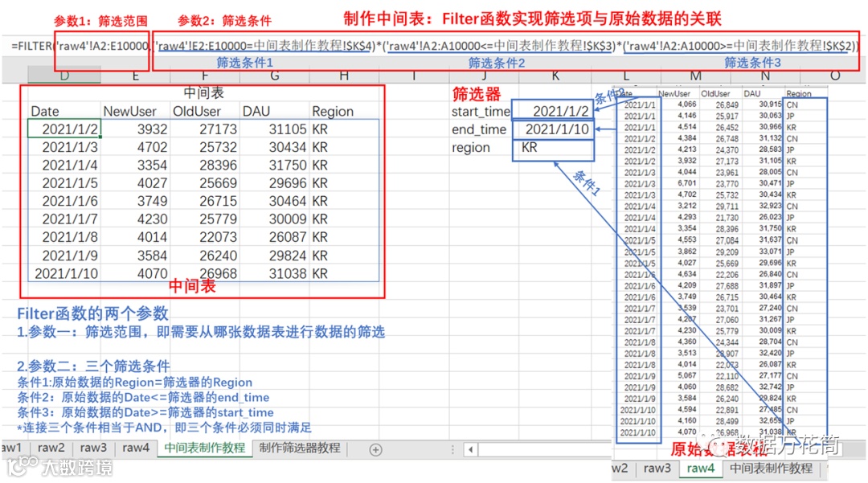The height and width of the screenshot is (483, 868).
Task: Click the start_time value cell 2021/1/2
Action: [x=552, y=111]
